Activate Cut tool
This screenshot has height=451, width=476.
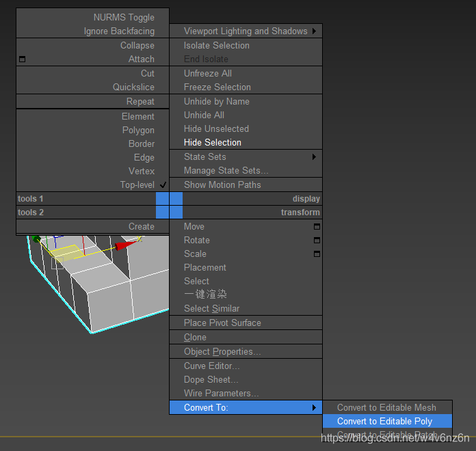[148, 73]
